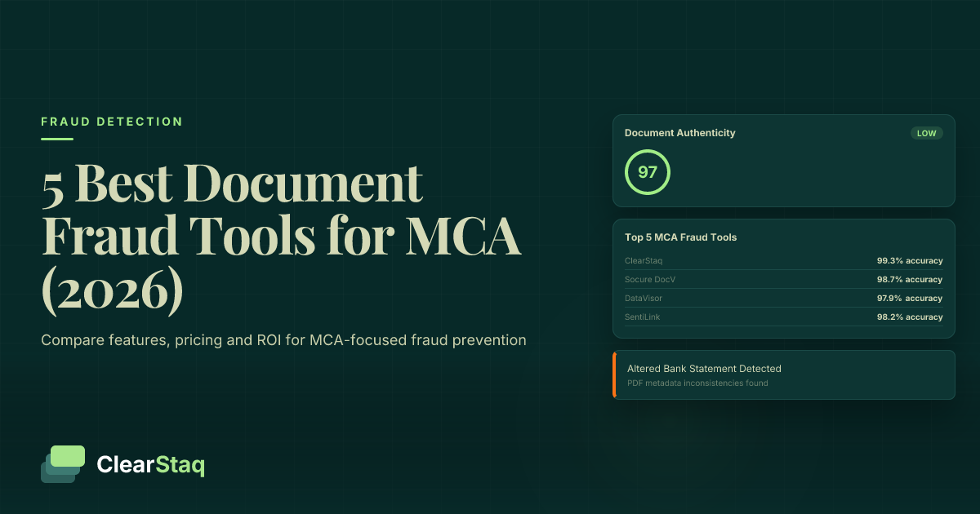Select the Document Authenticity card title

click(679, 133)
